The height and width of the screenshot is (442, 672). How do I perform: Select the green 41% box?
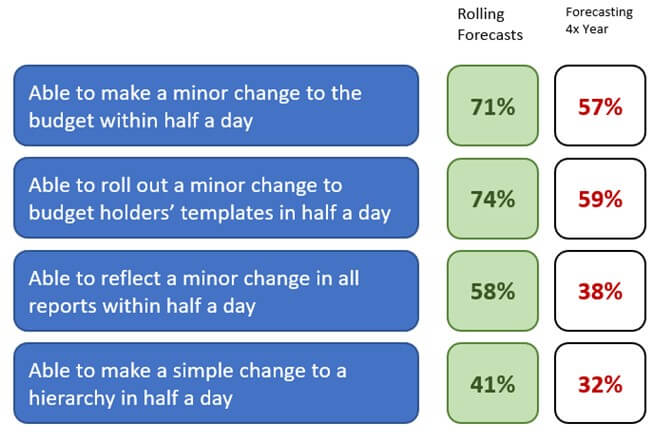(x=493, y=383)
